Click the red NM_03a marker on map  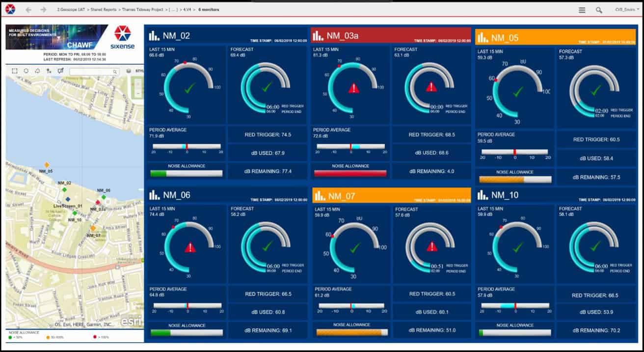pyautogui.click(x=97, y=202)
